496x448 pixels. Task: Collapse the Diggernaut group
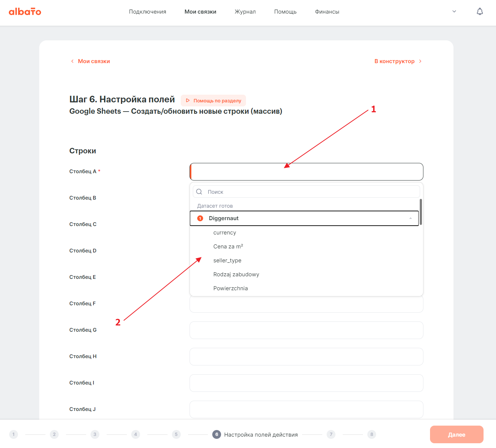[x=304, y=218]
